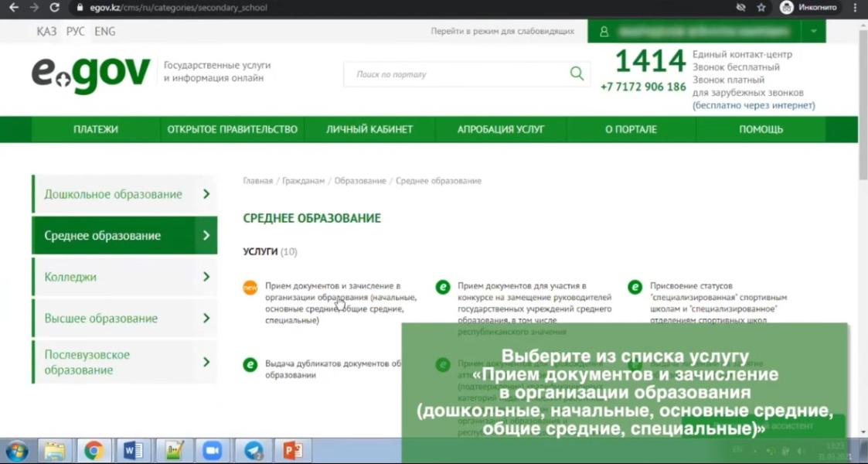Viewport: 868px width, 464px height.
Task: Click the orange new badge icon
Action: 250,288
